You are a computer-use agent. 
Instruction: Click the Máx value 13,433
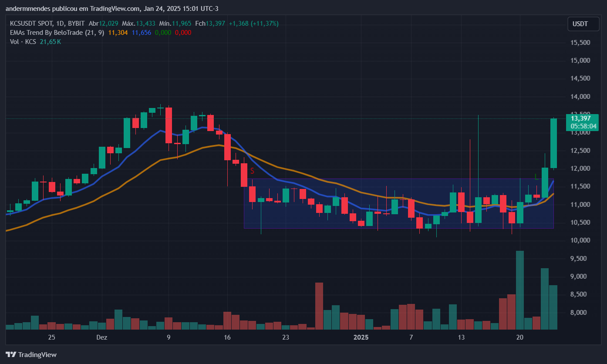coord(145,24)
